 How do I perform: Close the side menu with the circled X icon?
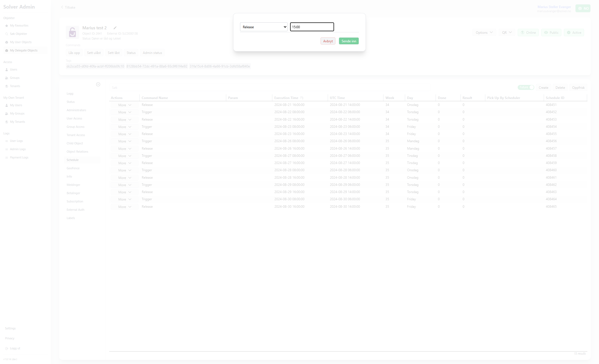pyautogui.click(x=98, y=84)
